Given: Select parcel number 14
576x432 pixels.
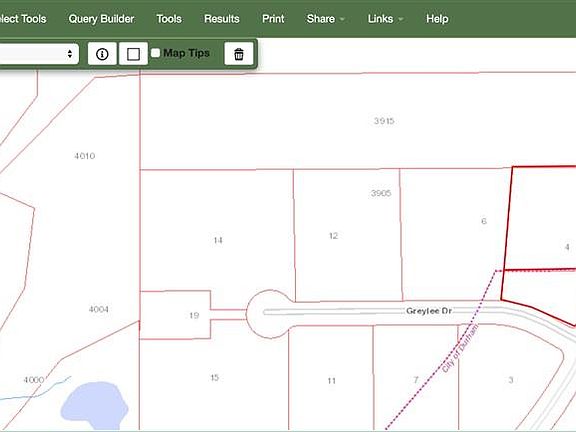Looking at the screenshot, I should click(218, 240).
